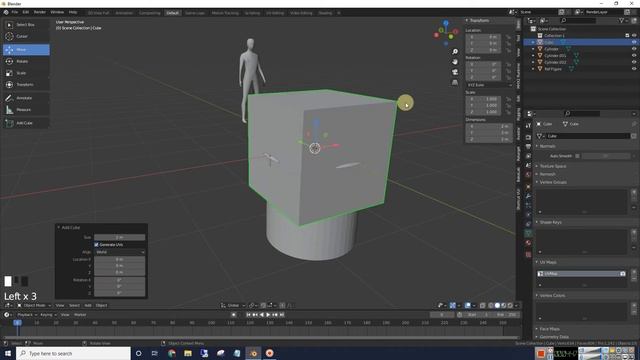Choose the Move tool
This screenshot has width=640, height=360.
coord(26,50)
